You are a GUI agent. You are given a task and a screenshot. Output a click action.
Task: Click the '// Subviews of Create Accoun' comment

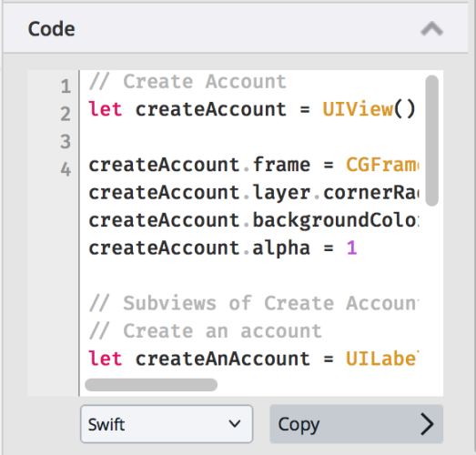(x=254, y=303)
